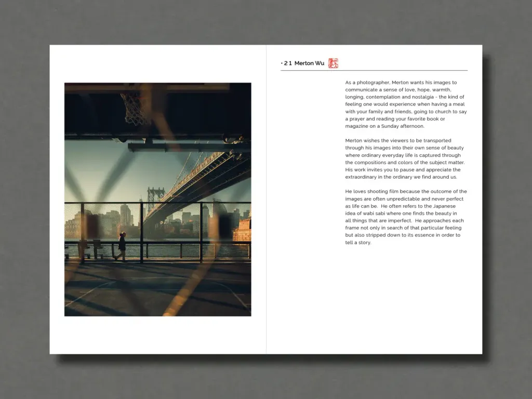The width and height of the screenshot is (532, 399).
Task: Click the red seal stamp icon
Action: click(x=333, y=63)
